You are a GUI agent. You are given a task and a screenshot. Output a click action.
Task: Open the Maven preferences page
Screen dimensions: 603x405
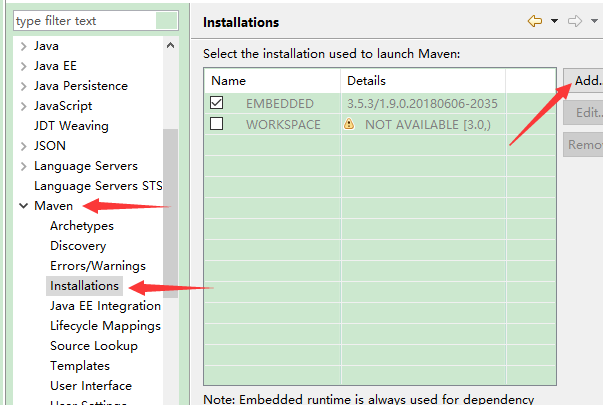[x=53, y=206]
